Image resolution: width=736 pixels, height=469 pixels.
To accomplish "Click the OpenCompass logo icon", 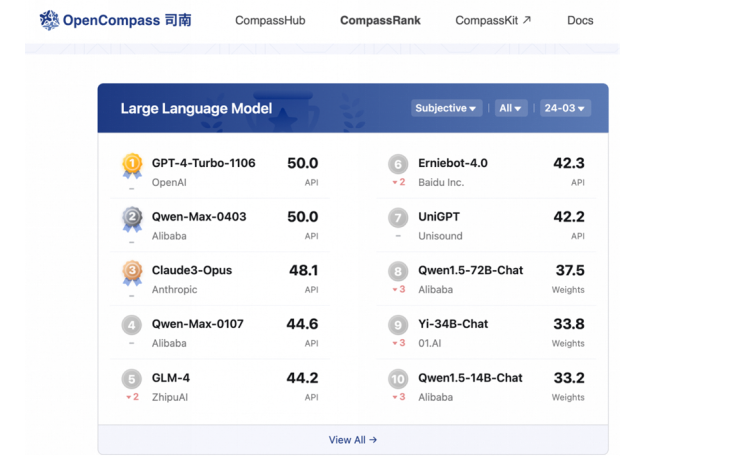I will [x=49, y=20].
